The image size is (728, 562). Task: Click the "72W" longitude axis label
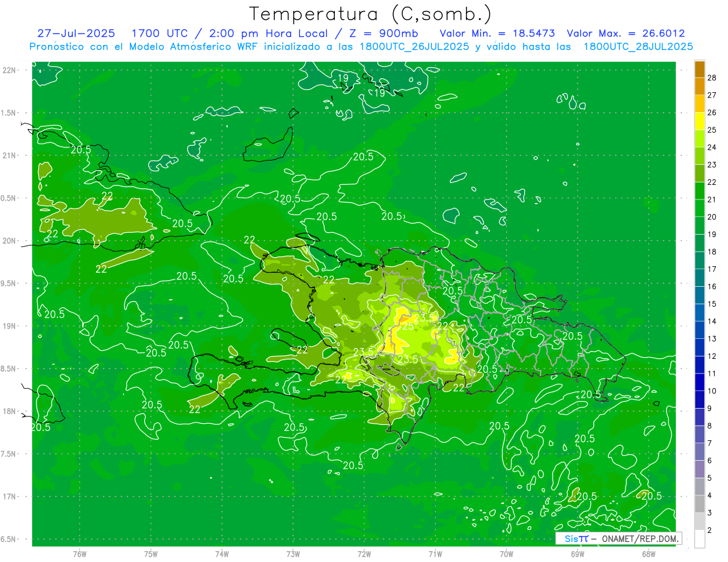point(364,554)
